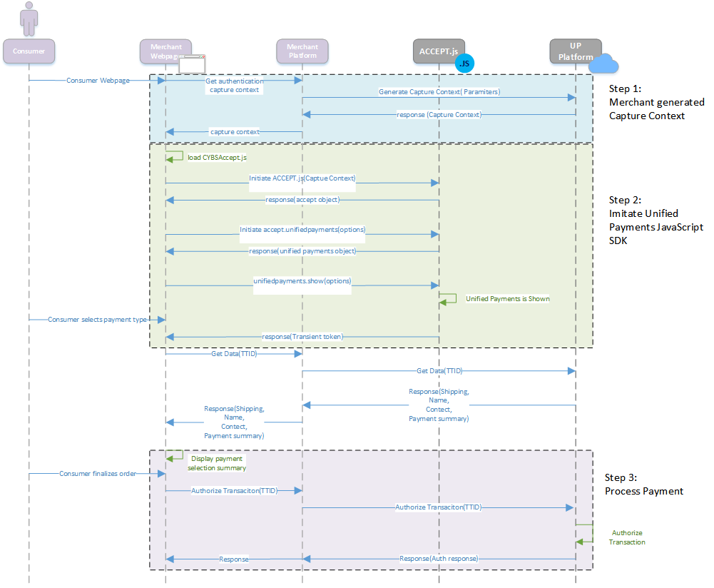Screen dimensions: 714x588
Task: Click Response(Shipping, Name...) label from UP Platform
Action: pyautogui.click(x=439, y=405)
